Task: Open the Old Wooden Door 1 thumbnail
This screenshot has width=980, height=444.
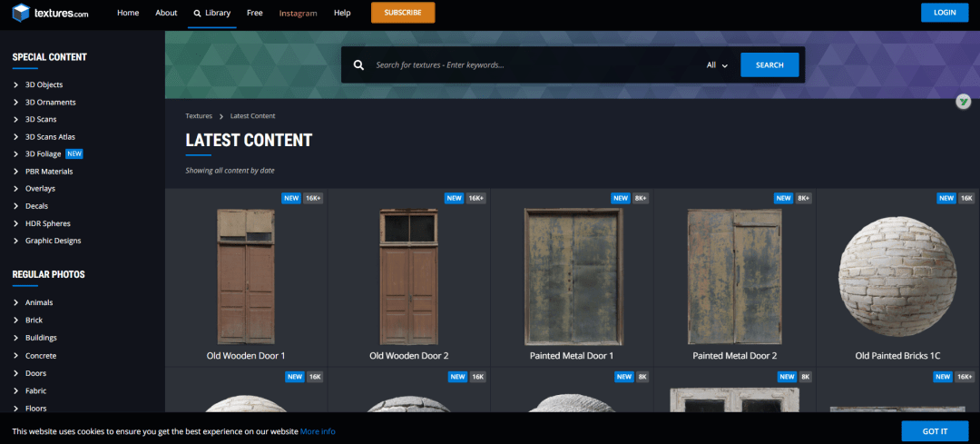Action: coord(246,276)
